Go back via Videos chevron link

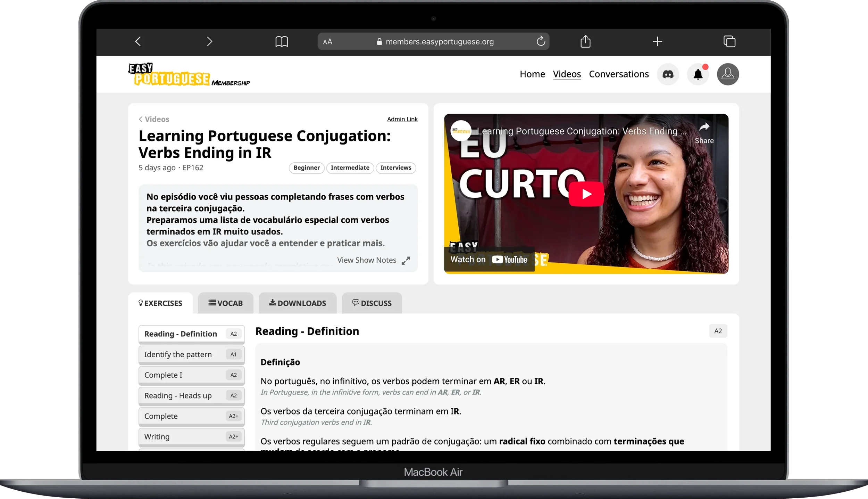(x=154, y=119)
